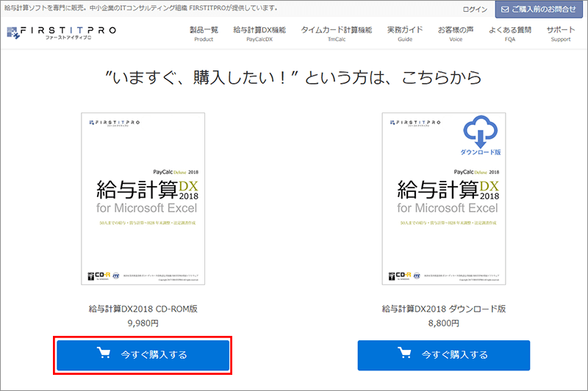Open the よくある質問 FQA menu
The width and height of the screenshot is (588, 391).
click(510, 34)
